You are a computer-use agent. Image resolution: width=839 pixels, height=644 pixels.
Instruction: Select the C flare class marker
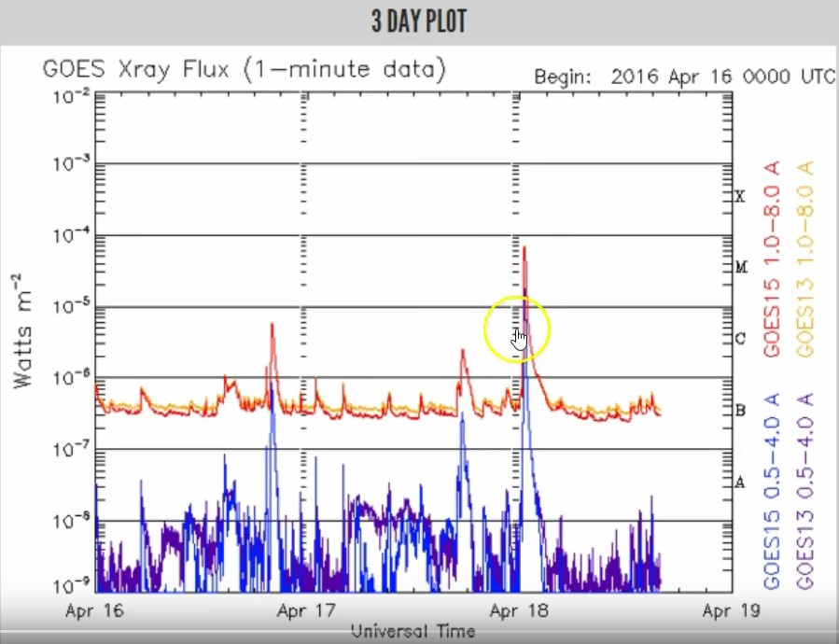click(741, 339)
